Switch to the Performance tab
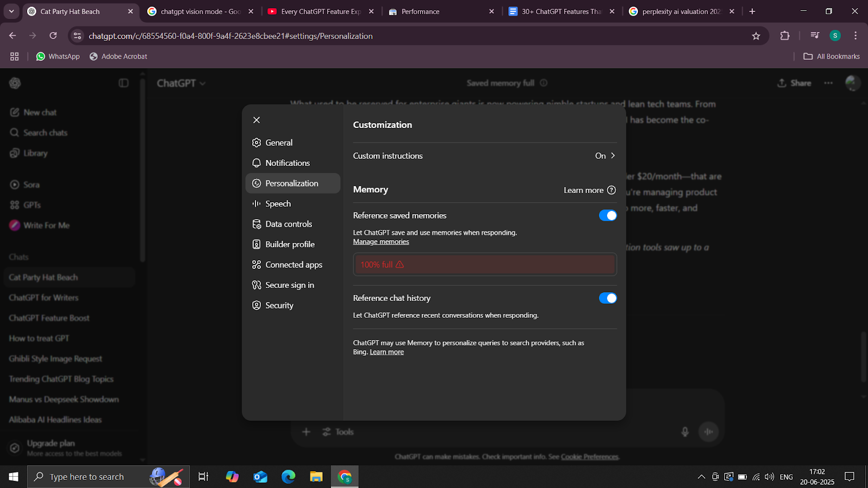This screenshot has height=488, width=868. click(x=441, y=11)
